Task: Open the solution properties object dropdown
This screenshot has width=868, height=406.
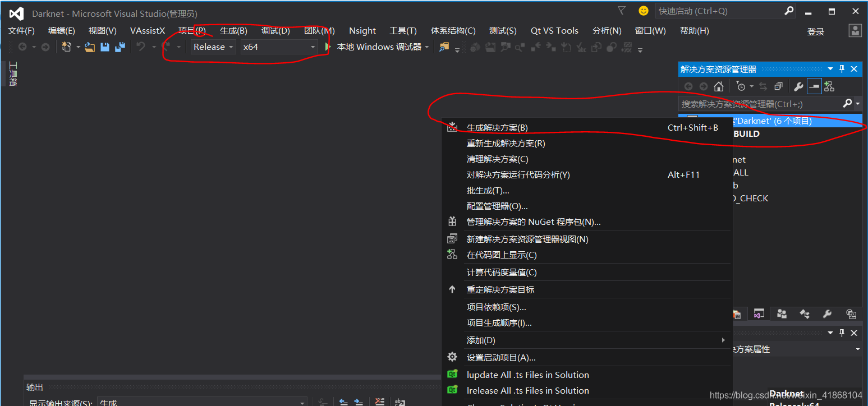Action: pos(857,349)
